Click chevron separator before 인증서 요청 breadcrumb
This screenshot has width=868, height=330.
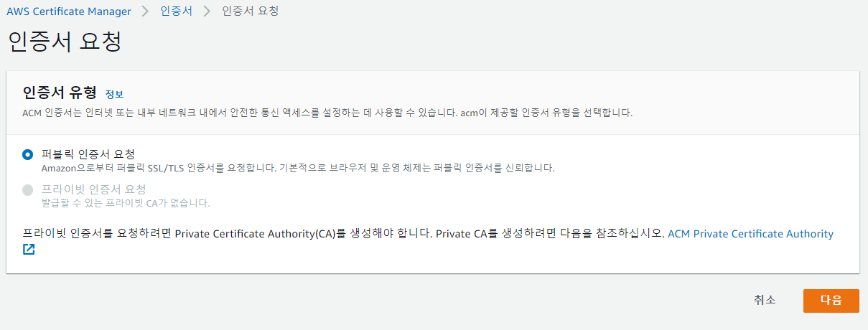[207, 11]
